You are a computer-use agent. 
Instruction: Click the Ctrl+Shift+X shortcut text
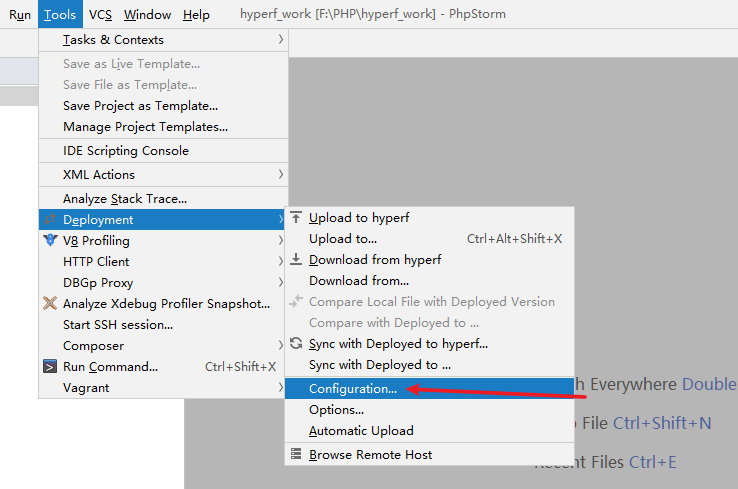tap(241, 367)
